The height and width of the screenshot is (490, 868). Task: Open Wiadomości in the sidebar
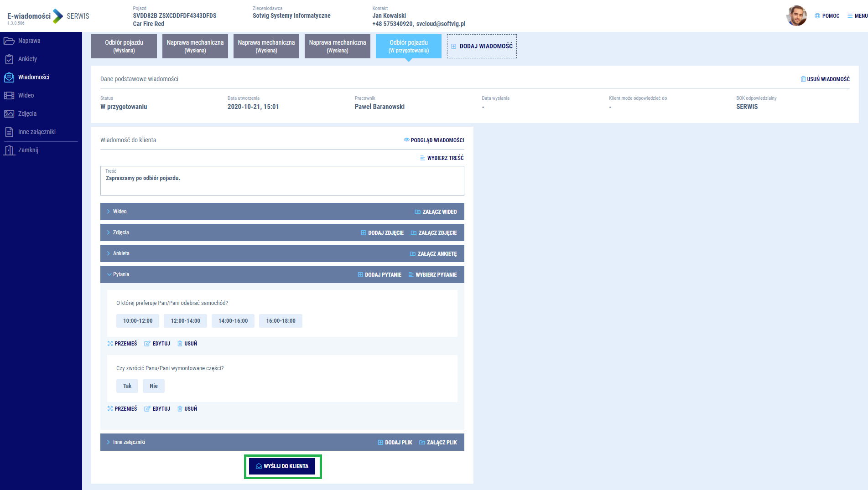[x=33, y=77]
